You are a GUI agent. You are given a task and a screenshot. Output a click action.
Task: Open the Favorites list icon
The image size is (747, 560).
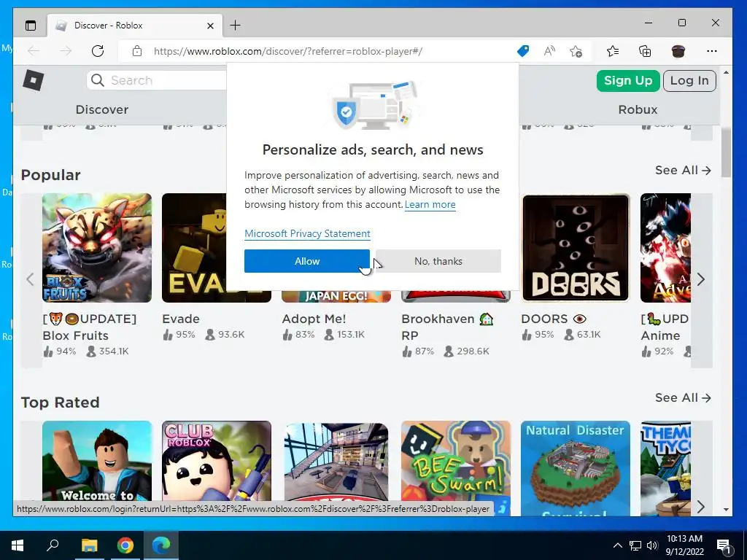(x=613, y=51)
